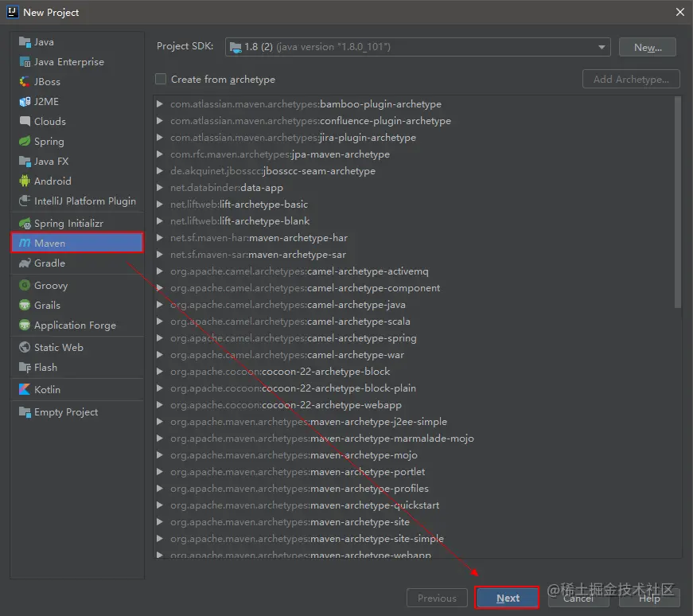Image resolution: width=693 pixels, height=616 pixels.
Task: Expand camel-archetype-activemq node
Action: (x=160, y=271)
